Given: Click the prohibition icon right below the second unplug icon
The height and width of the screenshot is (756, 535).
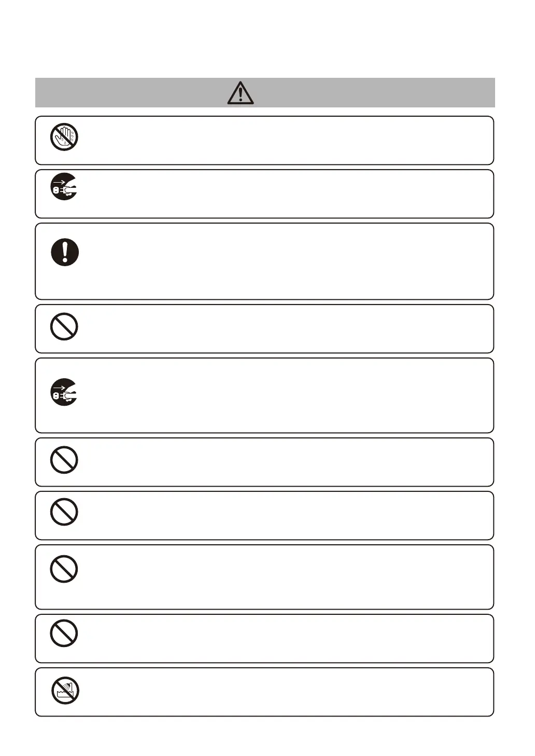Looking at the screenshot, I should (64, 460).
